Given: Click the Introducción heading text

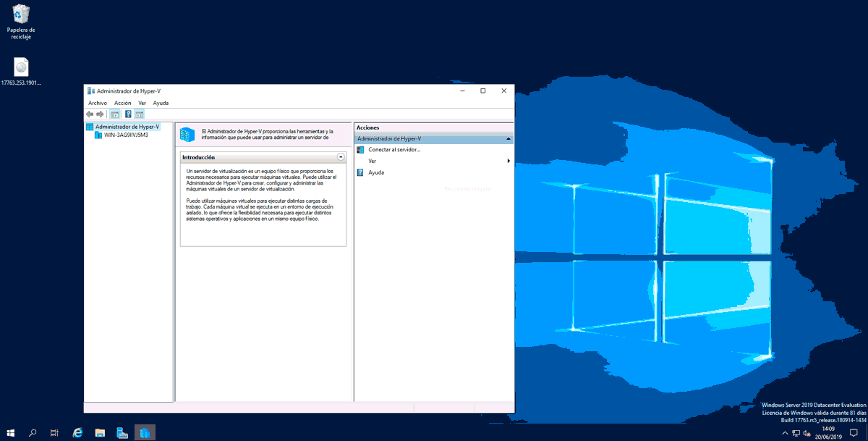Looking at the screenshot, I should pos(198,157).
